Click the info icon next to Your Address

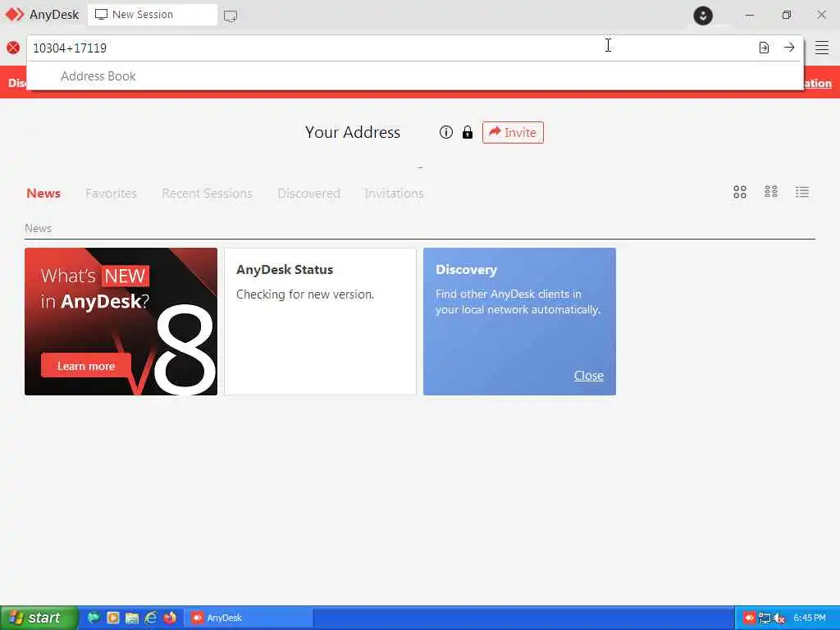[445, 132]
